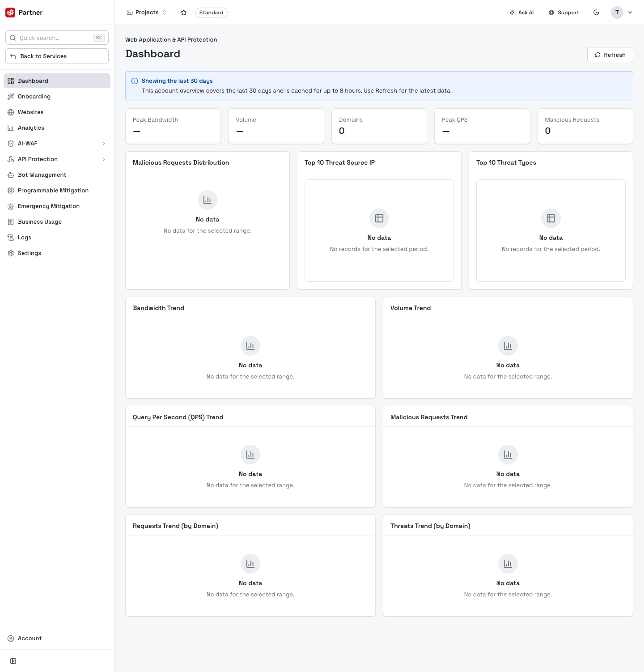This screenshot has width=644, height=672.
Task: Expand the AI-WAF submenu chevron
Action: 104,144
